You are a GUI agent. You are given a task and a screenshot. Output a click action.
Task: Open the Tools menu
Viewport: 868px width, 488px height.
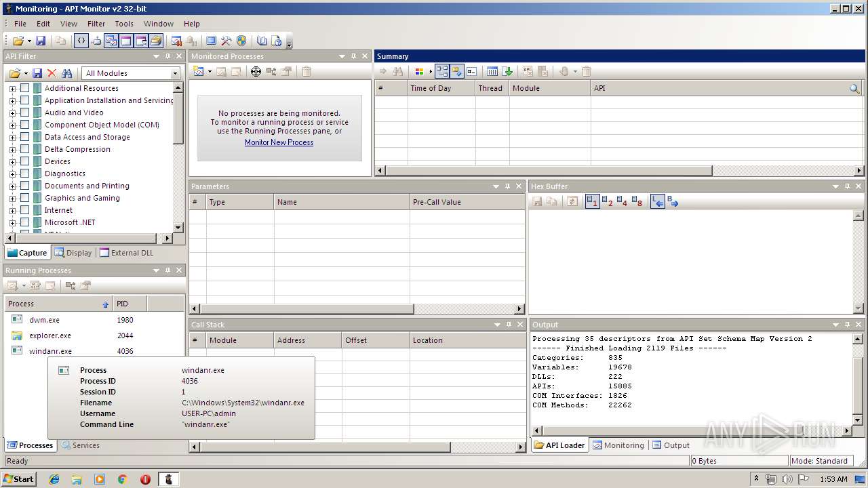click(x=124, y=24)
